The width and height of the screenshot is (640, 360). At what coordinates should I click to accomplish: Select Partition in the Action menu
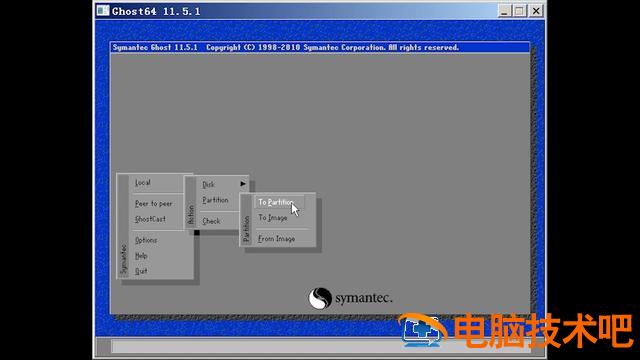(x=215, y=200)
